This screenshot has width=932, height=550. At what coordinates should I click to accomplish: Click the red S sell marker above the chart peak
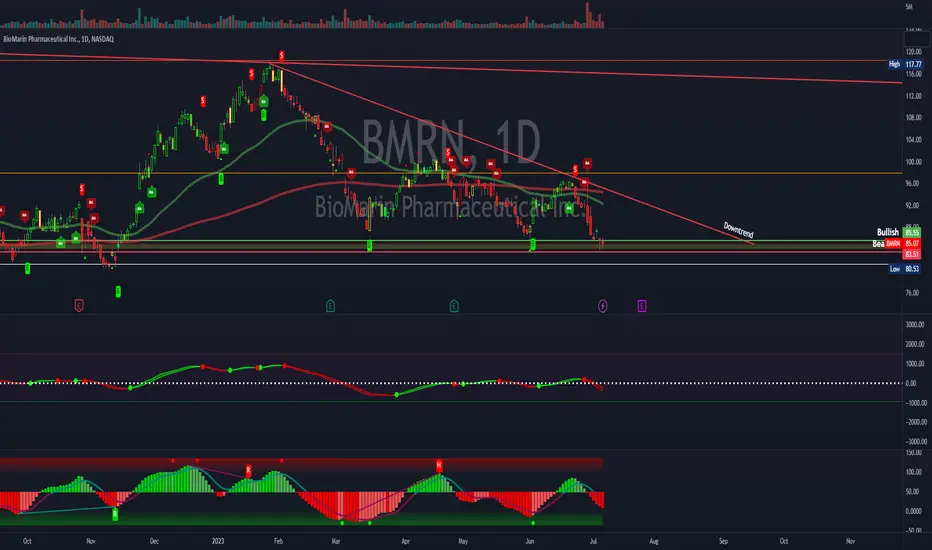[x=281, y=56]
